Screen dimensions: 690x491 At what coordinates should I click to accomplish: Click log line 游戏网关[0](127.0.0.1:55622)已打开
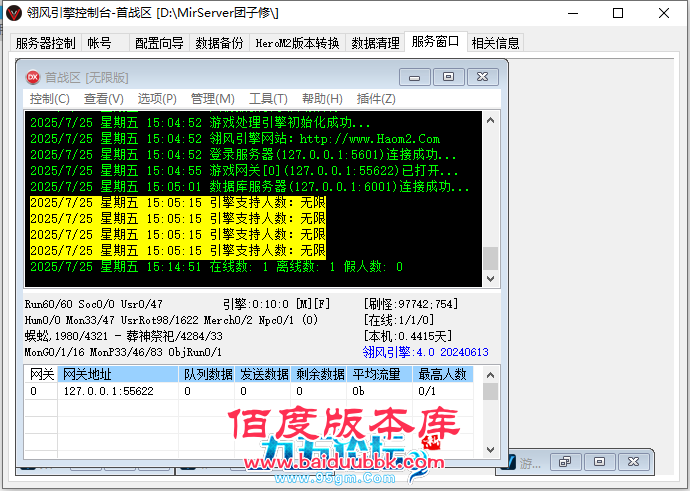[x=244, y=170]
